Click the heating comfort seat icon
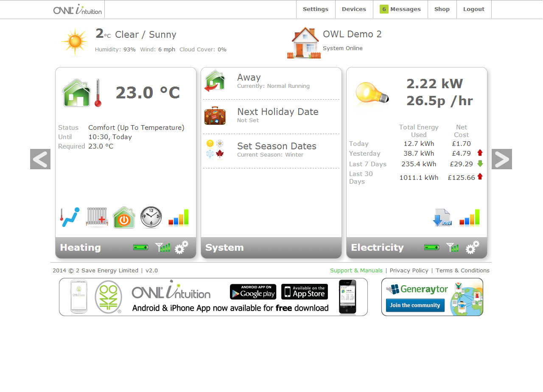 [70, 217]
